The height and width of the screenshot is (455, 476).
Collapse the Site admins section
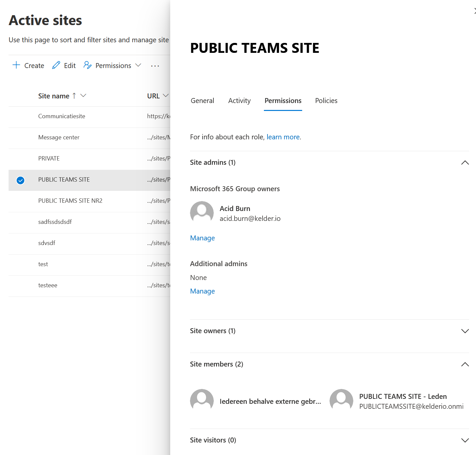coord(465,162)
